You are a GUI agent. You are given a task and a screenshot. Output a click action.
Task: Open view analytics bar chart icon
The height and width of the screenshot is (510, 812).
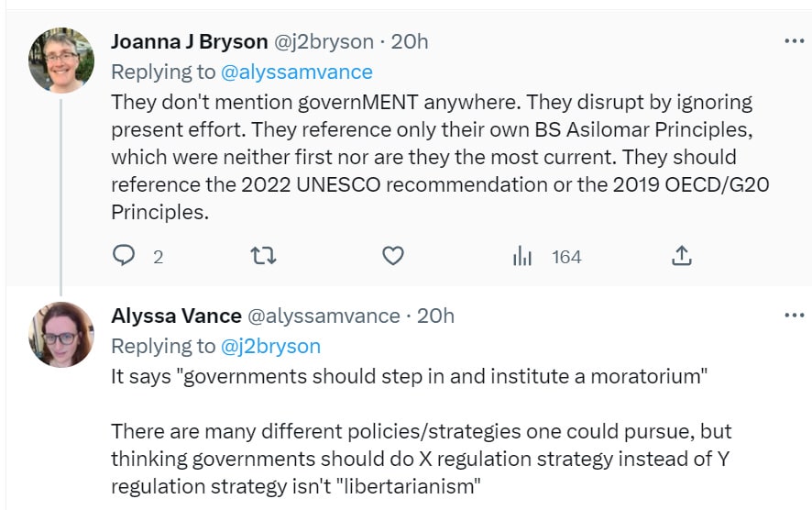point(522,256)
